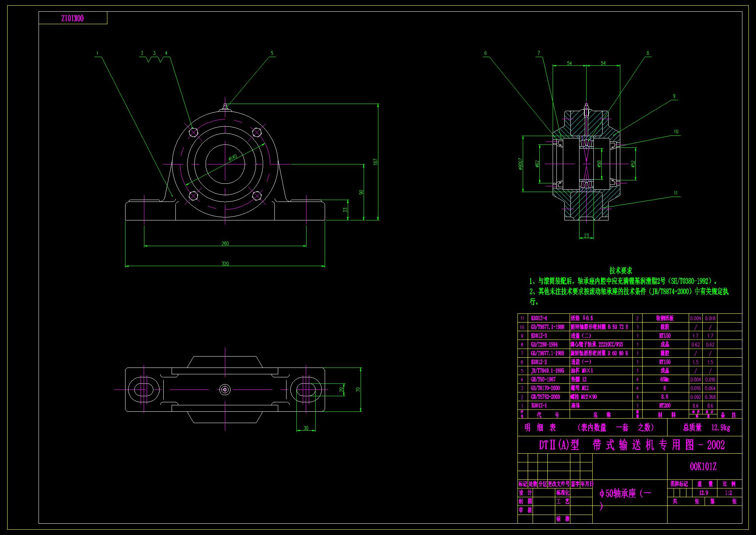Select the 00K101Z drawing number
Image resolution: width=756 pixels, height=535 pixels.
[x=703, y=467]
